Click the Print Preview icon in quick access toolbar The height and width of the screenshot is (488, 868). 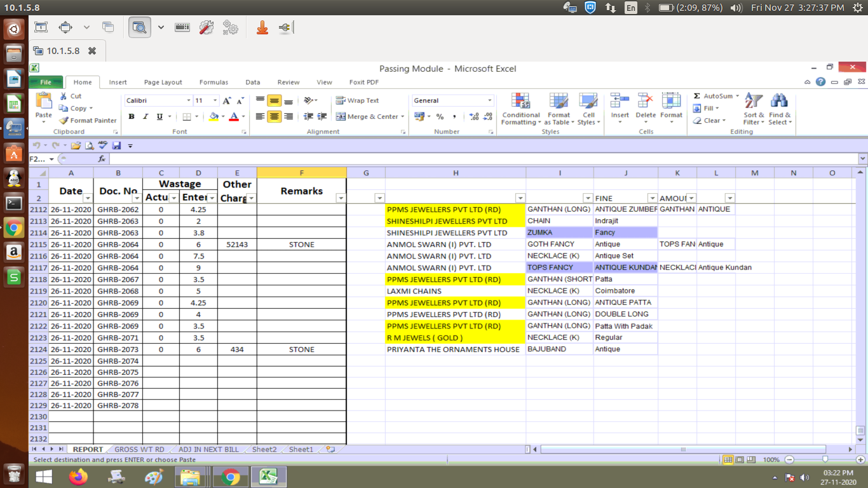(90, 146)
